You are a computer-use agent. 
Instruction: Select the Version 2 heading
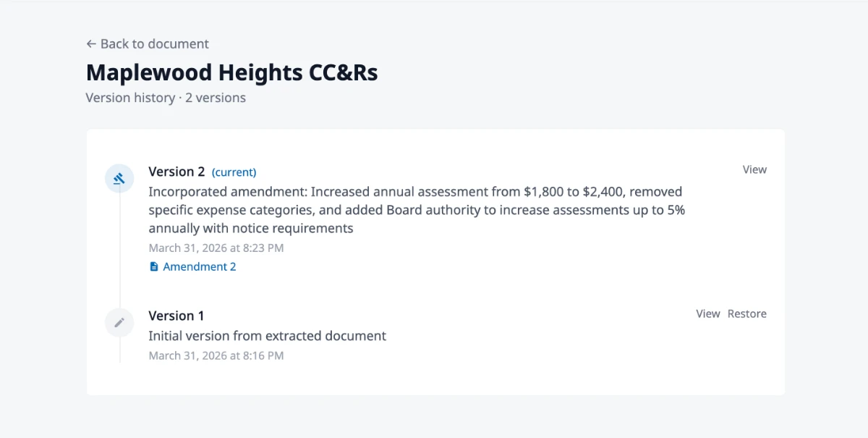[176, 172]
